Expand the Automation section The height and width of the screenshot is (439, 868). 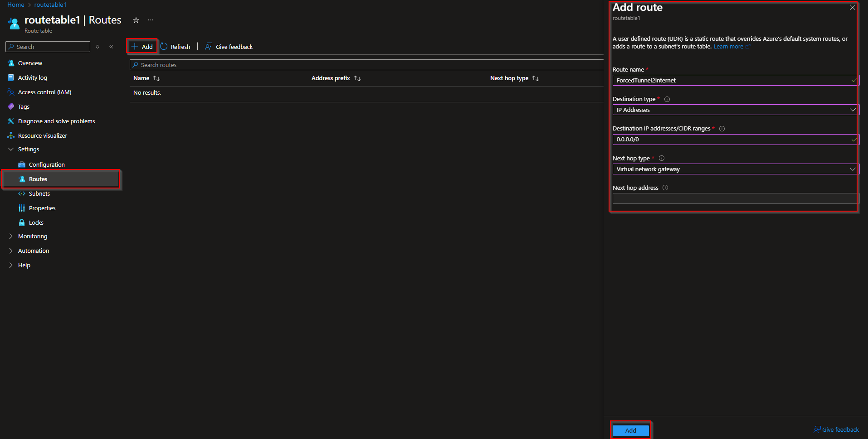(11, 251)
